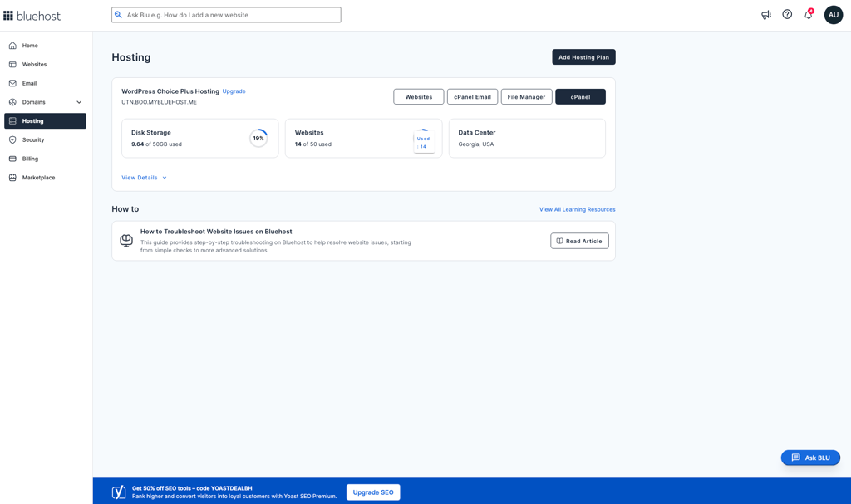Click the Yoast logo icon in banner
851x504 pixels.
(119, 492)
